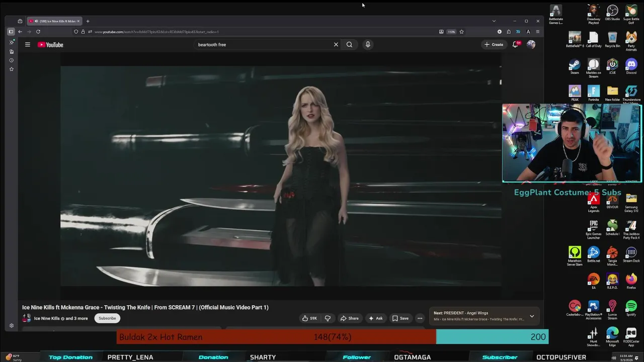
Task: Toggle the browser sidebar panel button
Action: click(11, 32)
